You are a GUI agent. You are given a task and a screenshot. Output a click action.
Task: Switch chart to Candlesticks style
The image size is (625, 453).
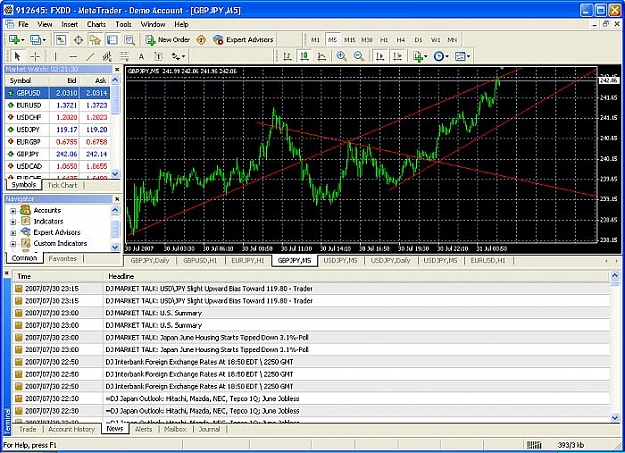click(305, 56)
